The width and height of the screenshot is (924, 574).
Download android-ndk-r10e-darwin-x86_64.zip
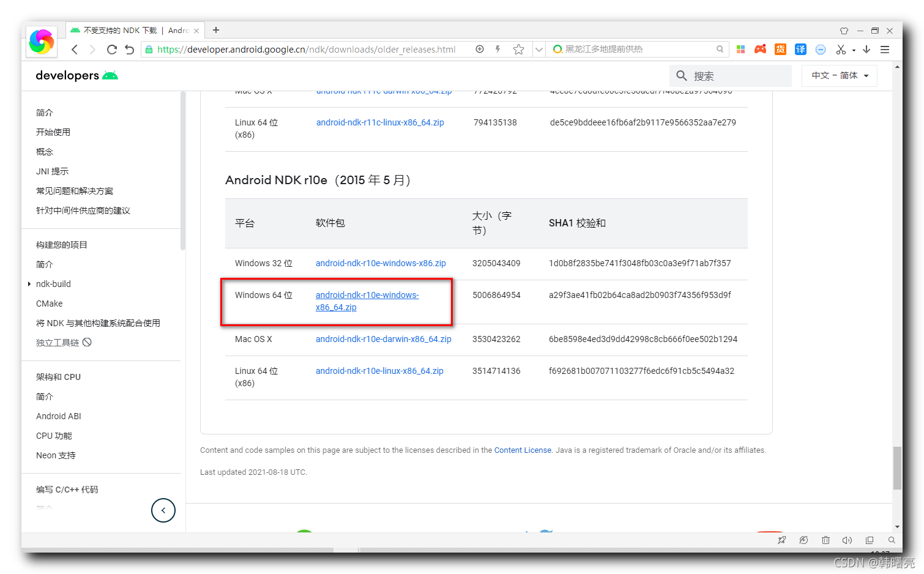(x=384, y=339)
